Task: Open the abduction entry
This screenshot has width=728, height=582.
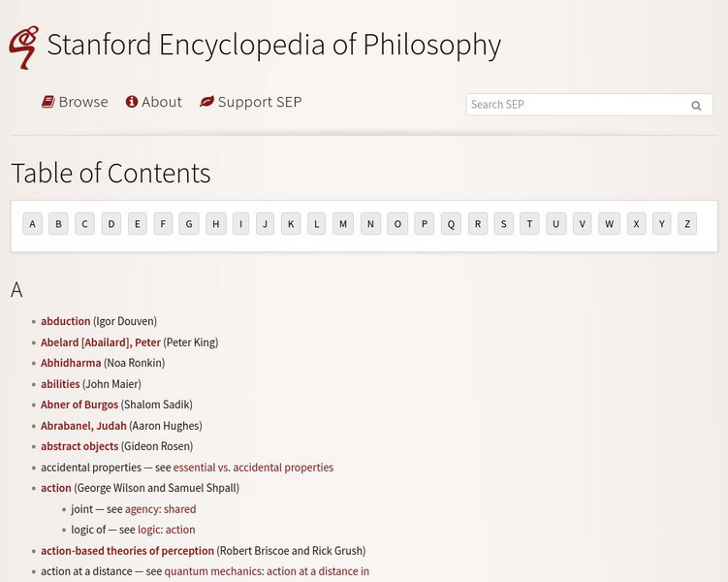Action: pyautogui.click(x=66, y=321)
